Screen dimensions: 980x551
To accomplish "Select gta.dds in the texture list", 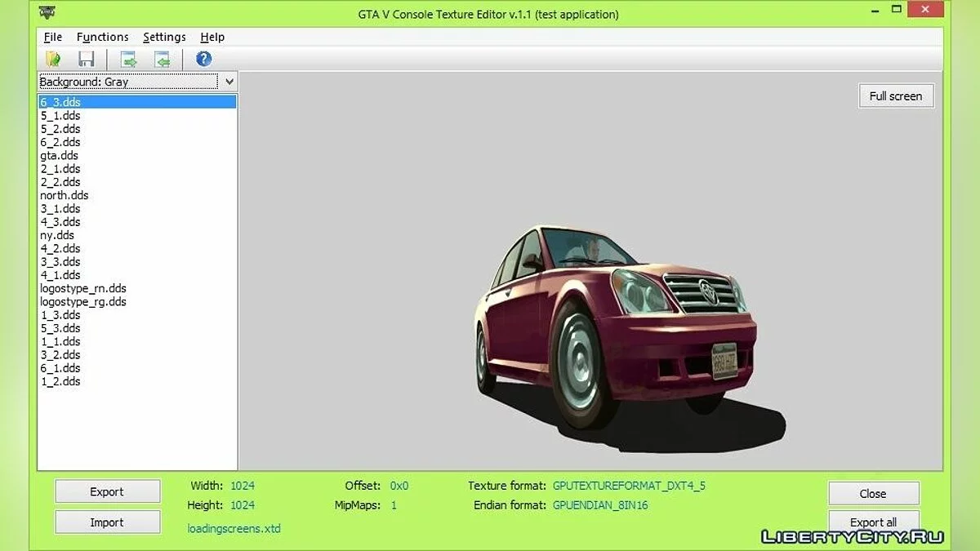I will (60, 155).
